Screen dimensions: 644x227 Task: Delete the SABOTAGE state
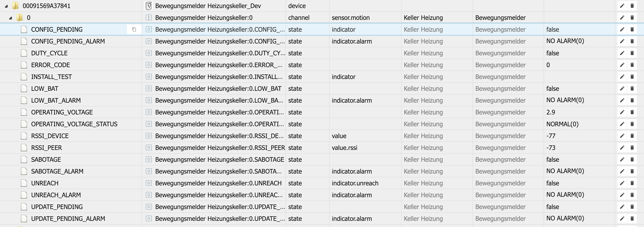pos(632,159)
